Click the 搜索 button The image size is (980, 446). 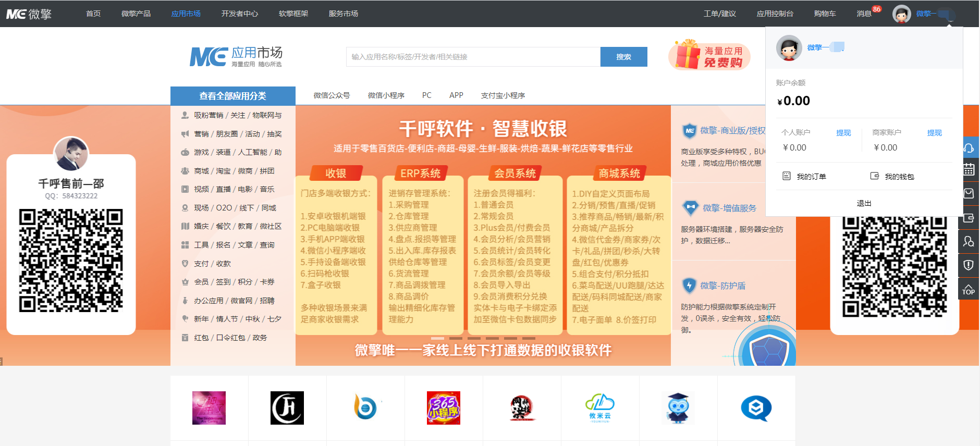624,57
